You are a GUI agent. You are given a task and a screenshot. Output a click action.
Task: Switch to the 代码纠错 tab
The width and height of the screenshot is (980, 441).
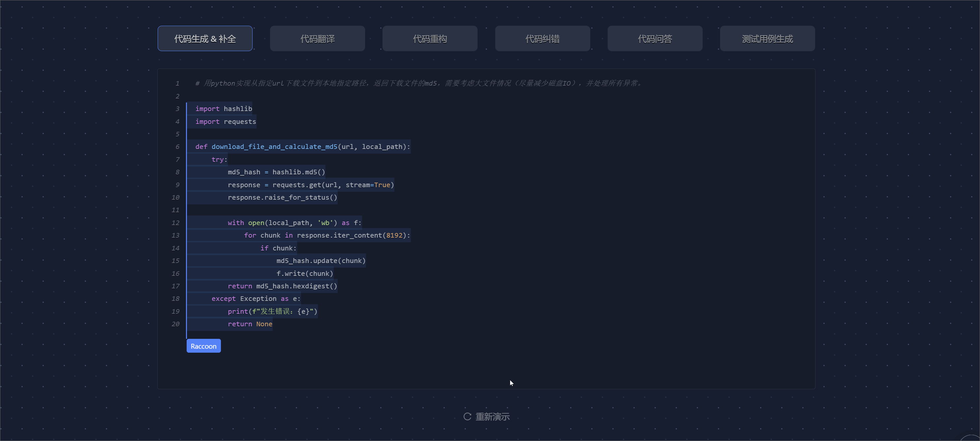[542, 39]
